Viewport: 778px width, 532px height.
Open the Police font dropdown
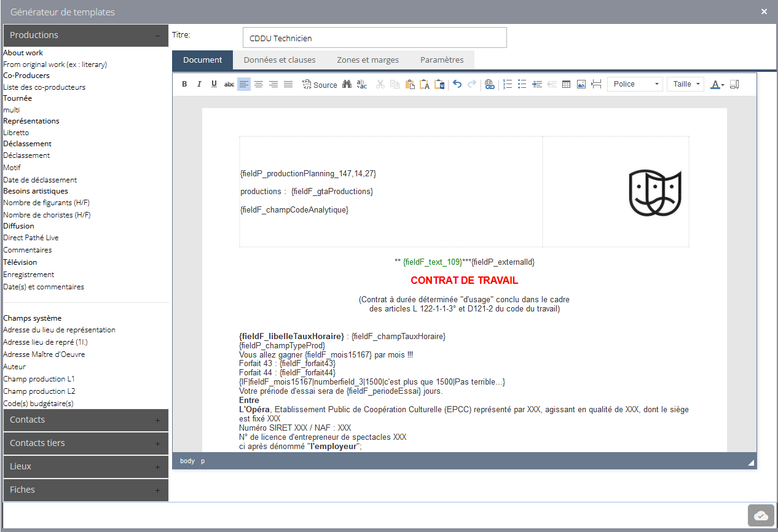click(635, 84)
